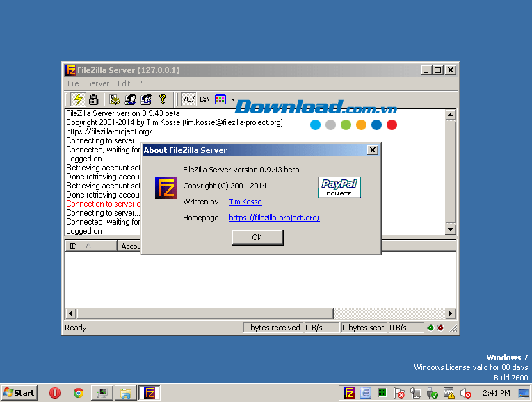Image resolution: width=532 pixels, height=402 pixels.
Task: Expand the dropdown arrow beside the grid icon
Action: (233, 99)
